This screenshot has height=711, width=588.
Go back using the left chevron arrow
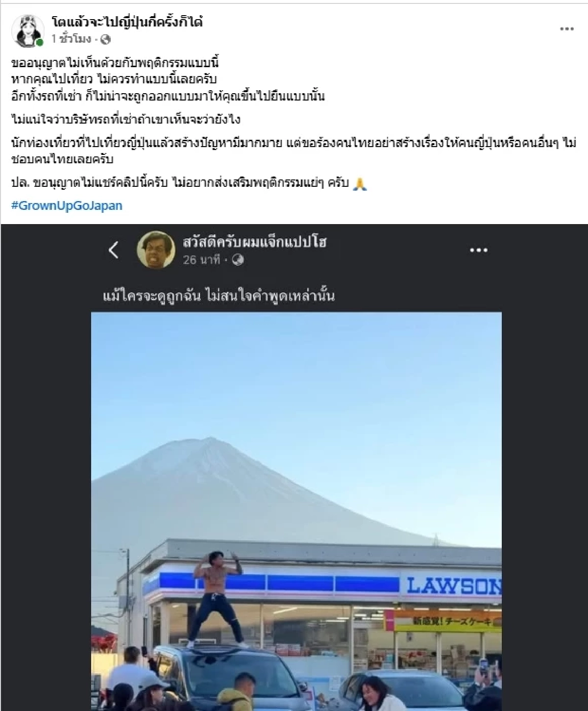tap(114, 250)
